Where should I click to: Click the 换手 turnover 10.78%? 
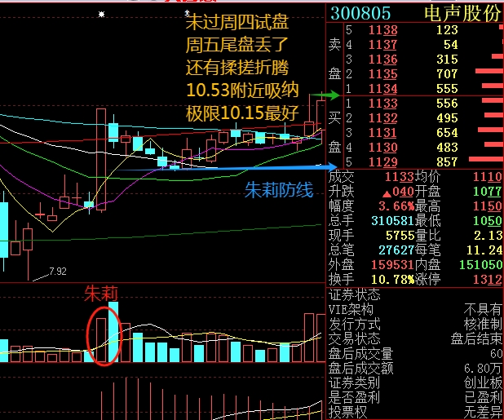(x=393, y=280)
